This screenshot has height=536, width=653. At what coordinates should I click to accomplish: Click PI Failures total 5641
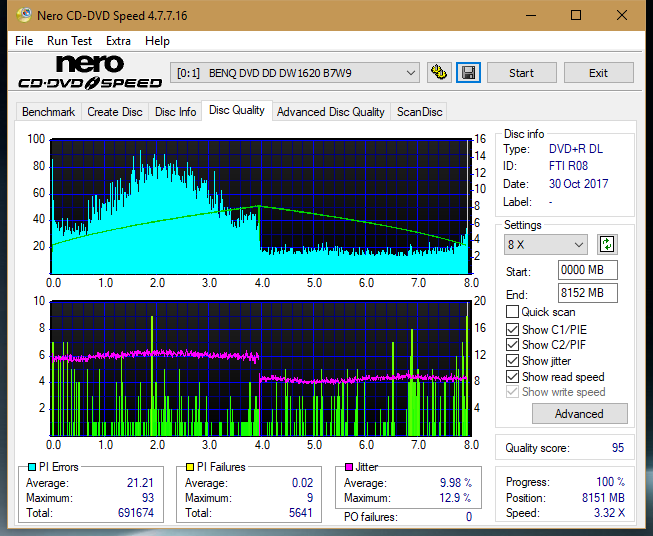(x=301, y=513)
